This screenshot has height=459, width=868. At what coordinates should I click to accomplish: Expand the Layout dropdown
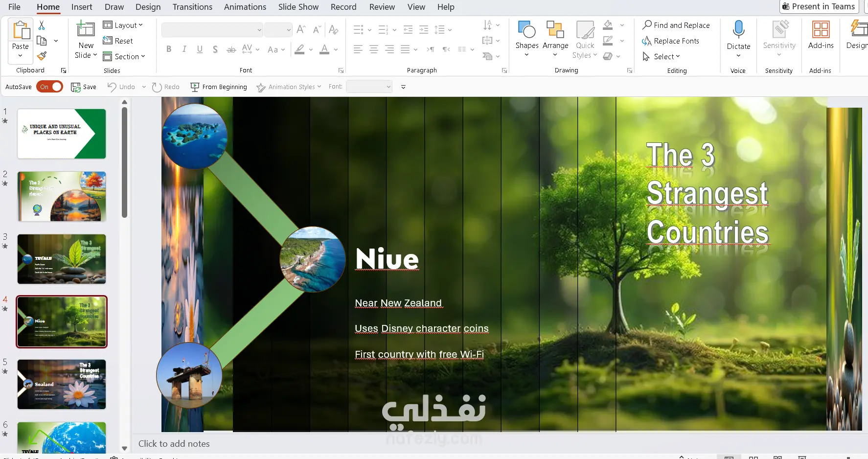(123, 25)
